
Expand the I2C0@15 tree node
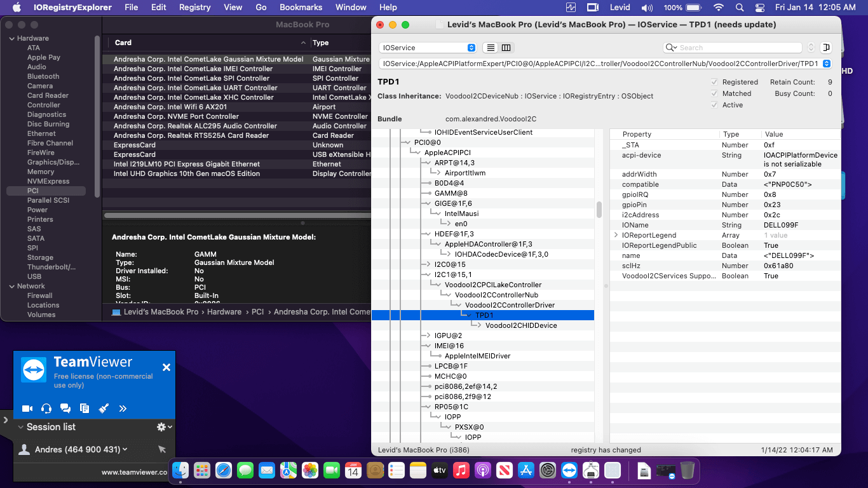[428, 264]
